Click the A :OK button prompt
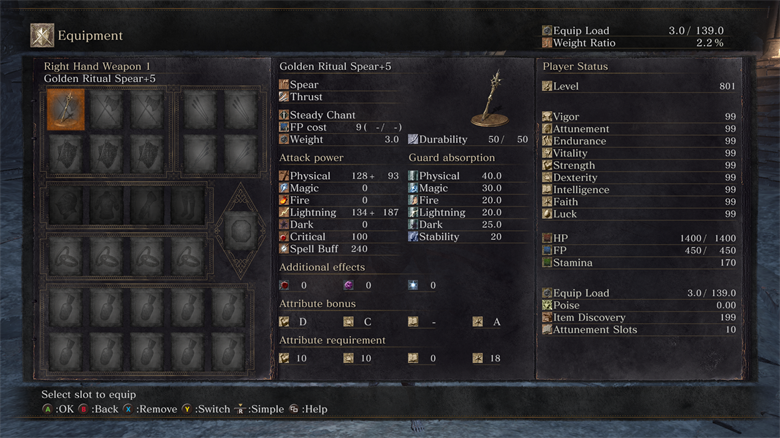Screen dimensions: 780x438 pos(58,409)
